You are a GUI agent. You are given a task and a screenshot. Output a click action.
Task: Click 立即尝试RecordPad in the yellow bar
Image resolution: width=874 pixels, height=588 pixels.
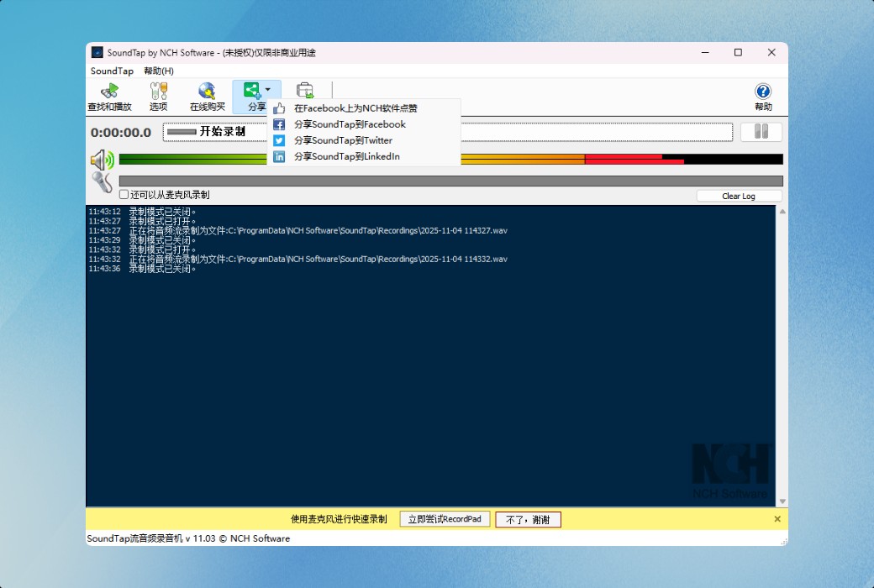(445, 519)
